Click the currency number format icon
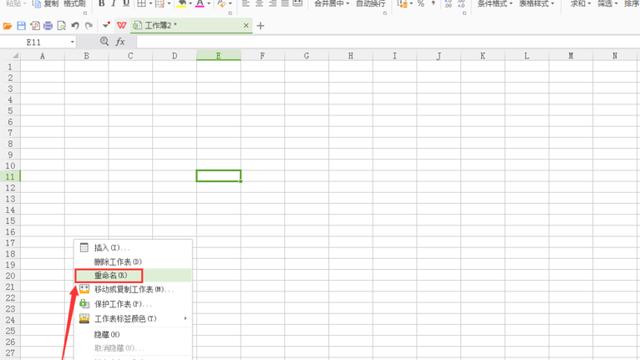The height and width of the screenshot is (360, 640). 402,4
